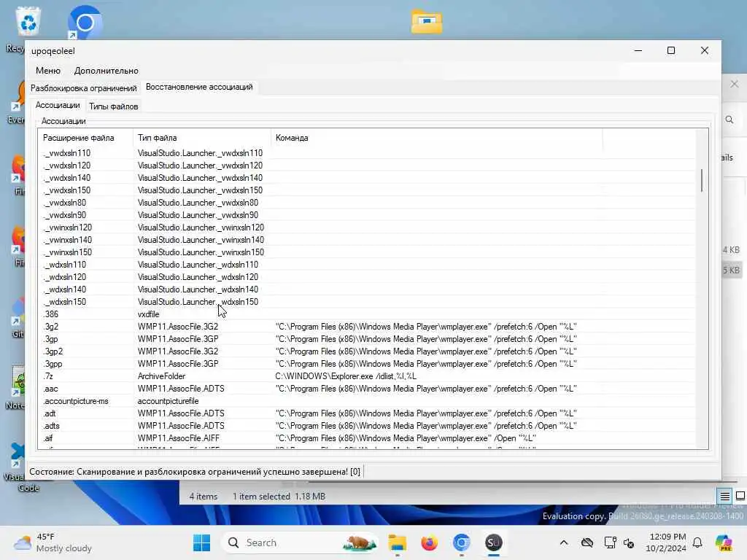
Task: Open the Ассоциации sub-tab
Action: 58,105
